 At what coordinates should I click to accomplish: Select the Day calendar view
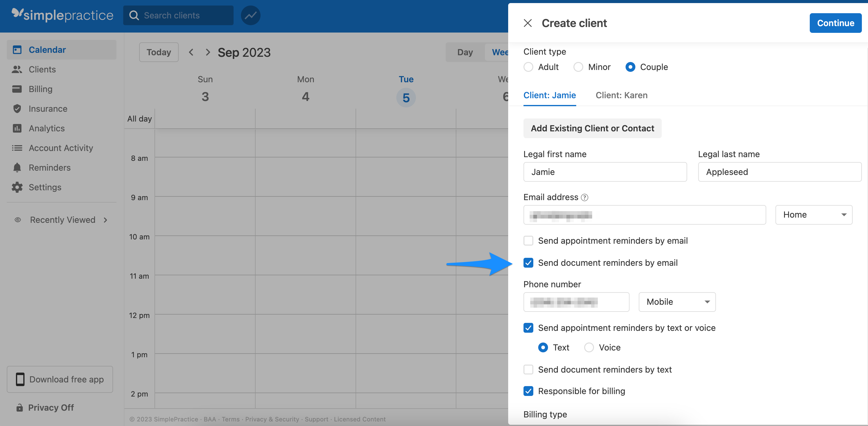pyautogui.click(x=465, y=52)
